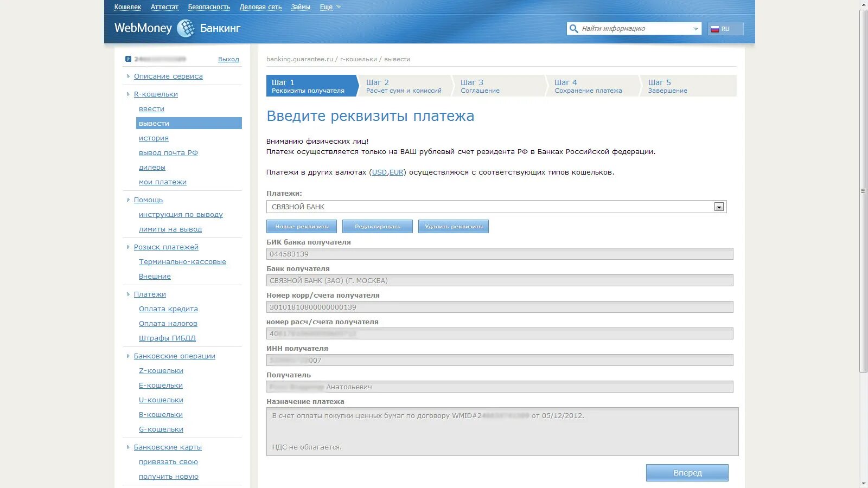Viewport: 868px width, 488px height.
Task: Open the U-кошельки link
Action: [x=161, y=400]
